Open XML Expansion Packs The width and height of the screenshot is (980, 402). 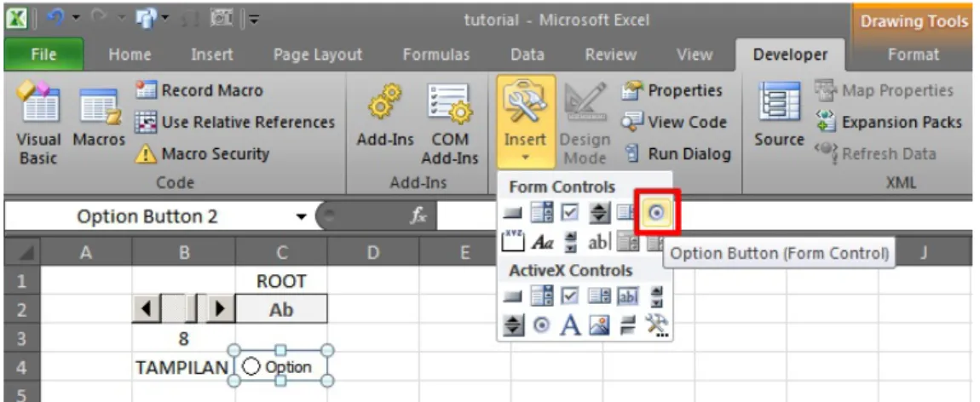point(888,122)
